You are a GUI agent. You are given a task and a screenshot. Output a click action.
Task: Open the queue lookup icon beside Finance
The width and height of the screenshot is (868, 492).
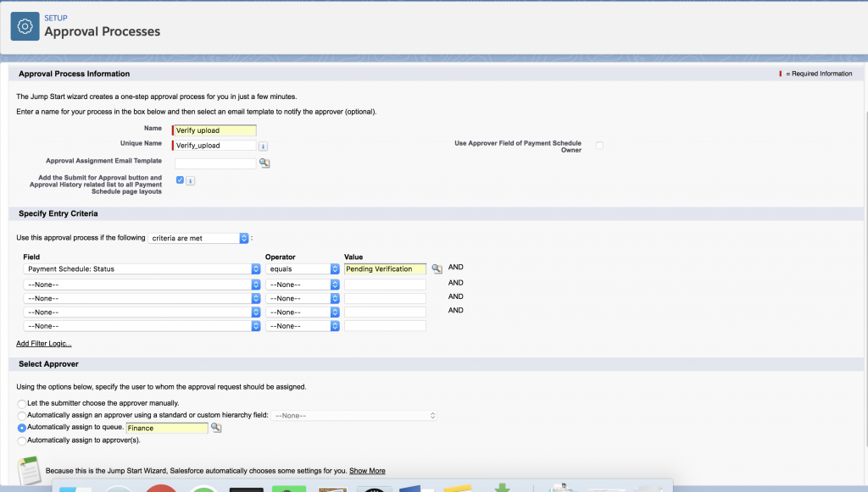pos(216,428)
